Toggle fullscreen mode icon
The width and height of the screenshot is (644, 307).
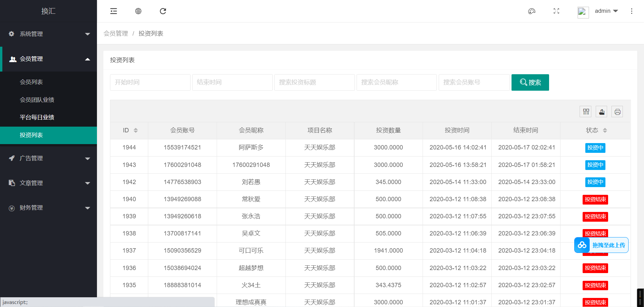coord(556,11)
